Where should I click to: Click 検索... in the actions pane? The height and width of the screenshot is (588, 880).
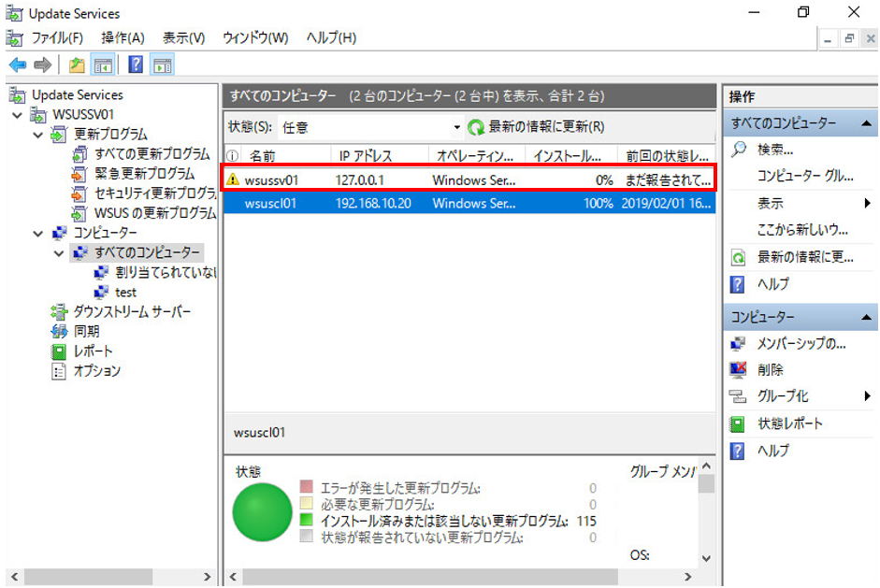click(x=774, y=150)
